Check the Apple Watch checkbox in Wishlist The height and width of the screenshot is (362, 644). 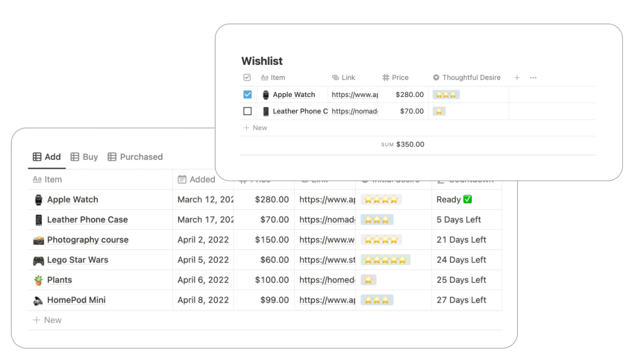[x=247, y=95]
